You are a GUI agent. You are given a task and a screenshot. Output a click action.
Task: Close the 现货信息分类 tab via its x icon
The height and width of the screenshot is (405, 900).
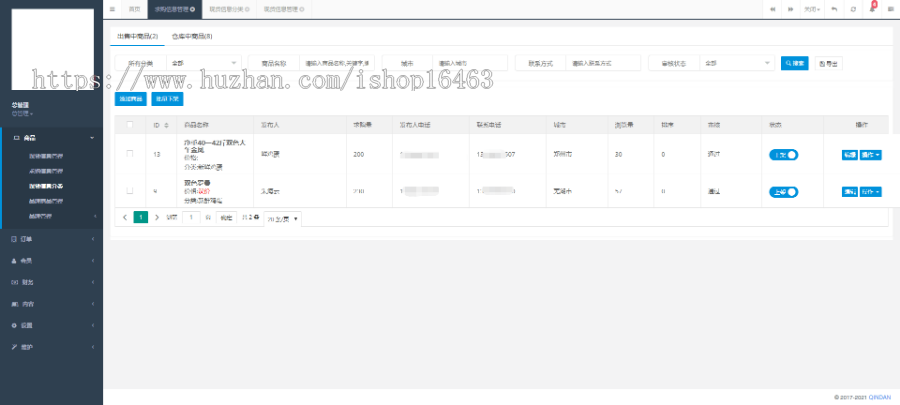click(247, 9)
